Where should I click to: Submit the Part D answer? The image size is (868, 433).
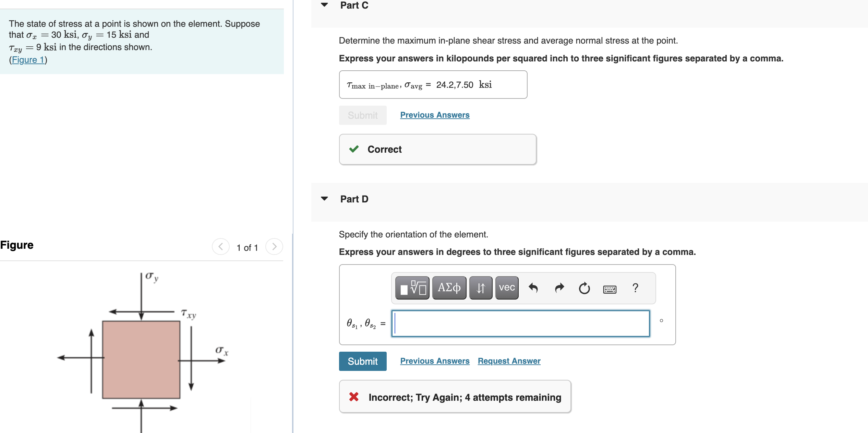point(362,361)
